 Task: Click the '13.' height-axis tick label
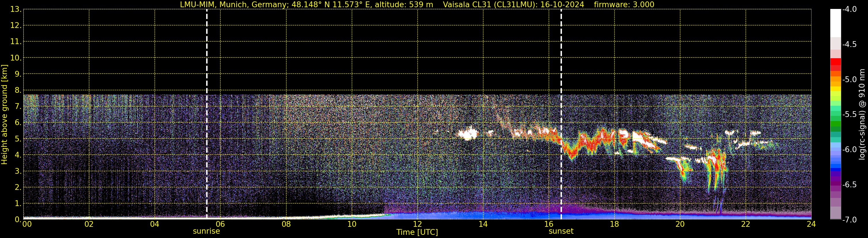coord(16,10)
